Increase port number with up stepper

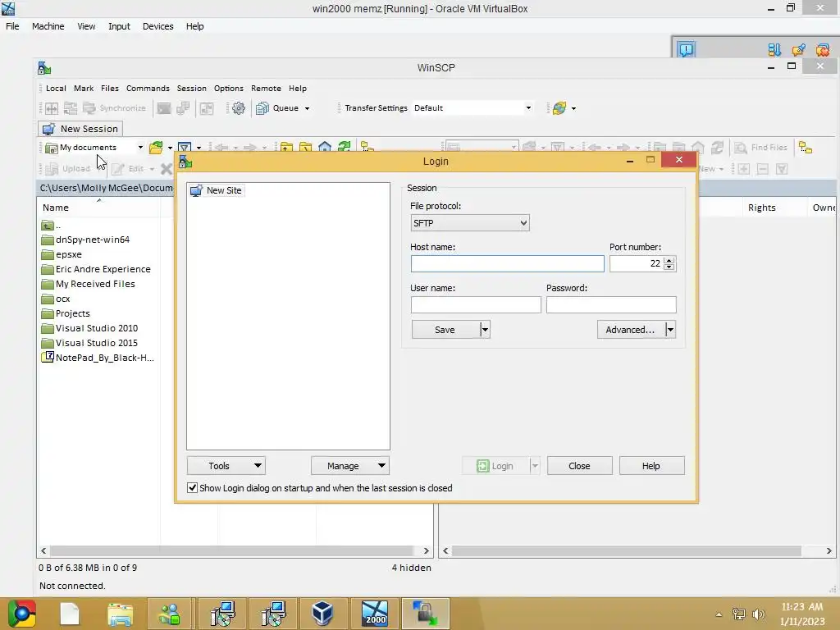(669, 260)
